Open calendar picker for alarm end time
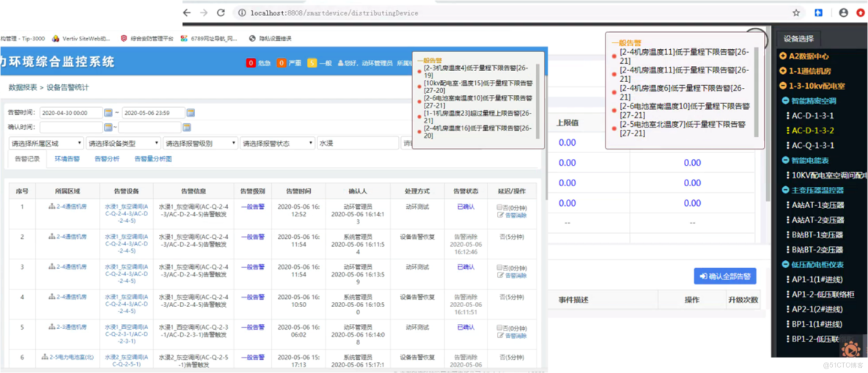Image resolution: width=868 pixels, height=373 pixels. (x=191, y=113)
